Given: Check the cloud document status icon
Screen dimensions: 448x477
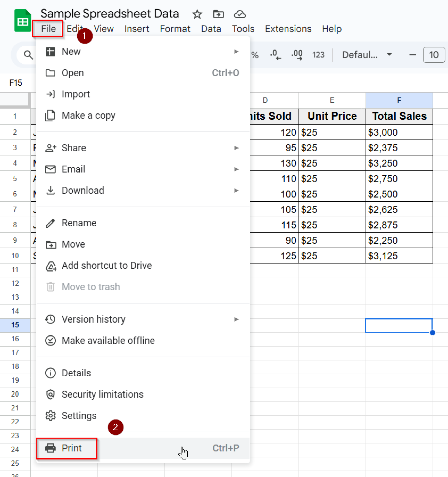Looking at the screenshot, I should click(x=239, y=14).
